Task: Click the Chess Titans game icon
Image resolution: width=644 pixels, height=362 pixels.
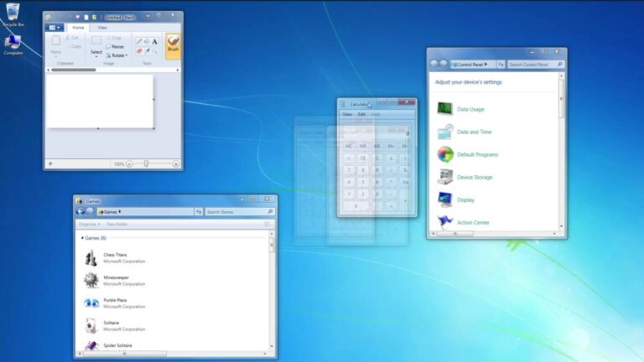Action: pos(91,258)
